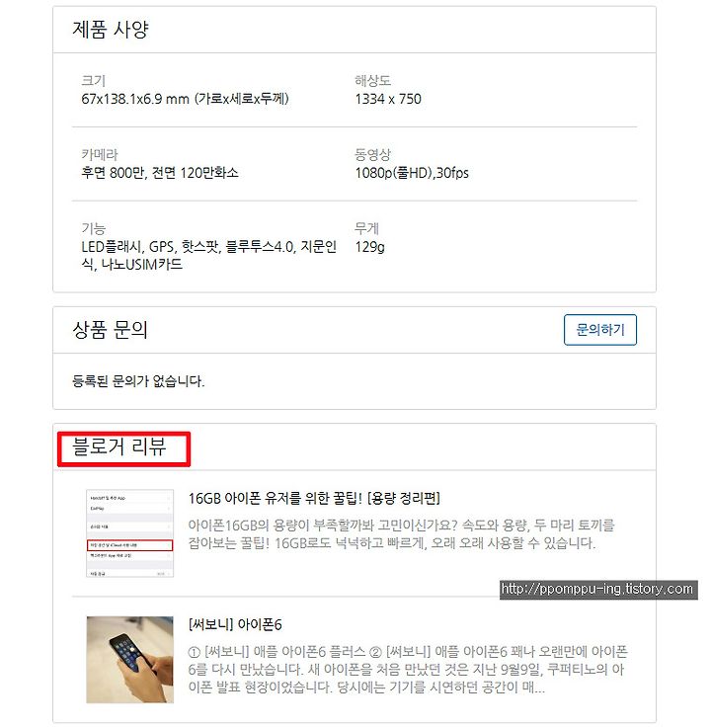
Task: Select the 상품 문의 section heading
Action: tap(110, 330)
